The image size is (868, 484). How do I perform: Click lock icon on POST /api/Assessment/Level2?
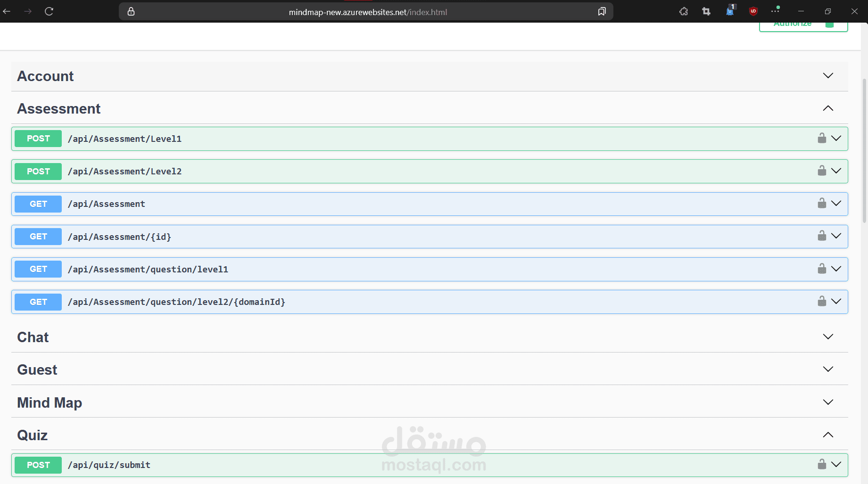822,171
